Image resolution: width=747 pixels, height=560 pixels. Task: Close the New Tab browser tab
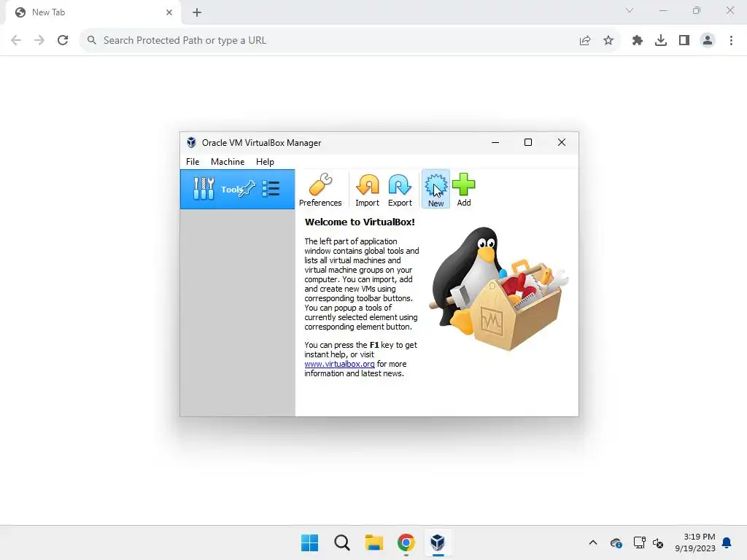click(169, 12)
